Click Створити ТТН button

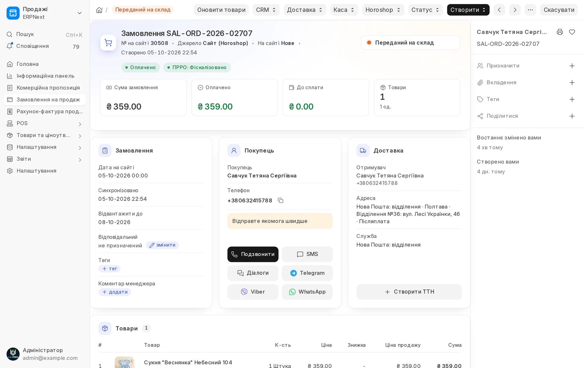(x=409, y=292)
